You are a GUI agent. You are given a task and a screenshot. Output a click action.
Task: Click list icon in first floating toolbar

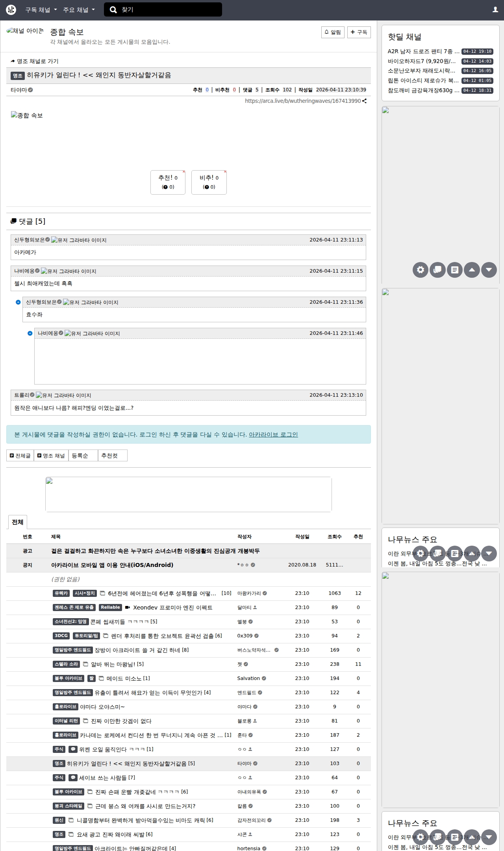(x=455, y=270)
